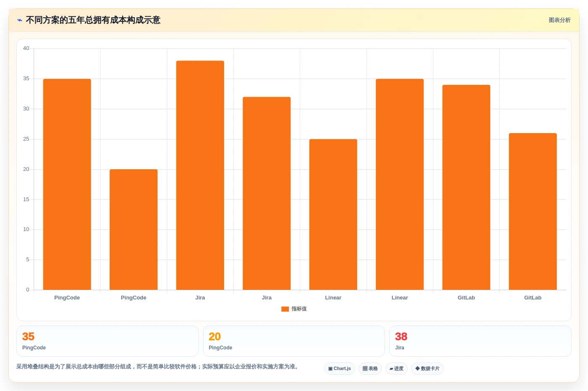Click the 指标值 legend label text
This screenshot has width=588, height=391.
click(299, 309)
